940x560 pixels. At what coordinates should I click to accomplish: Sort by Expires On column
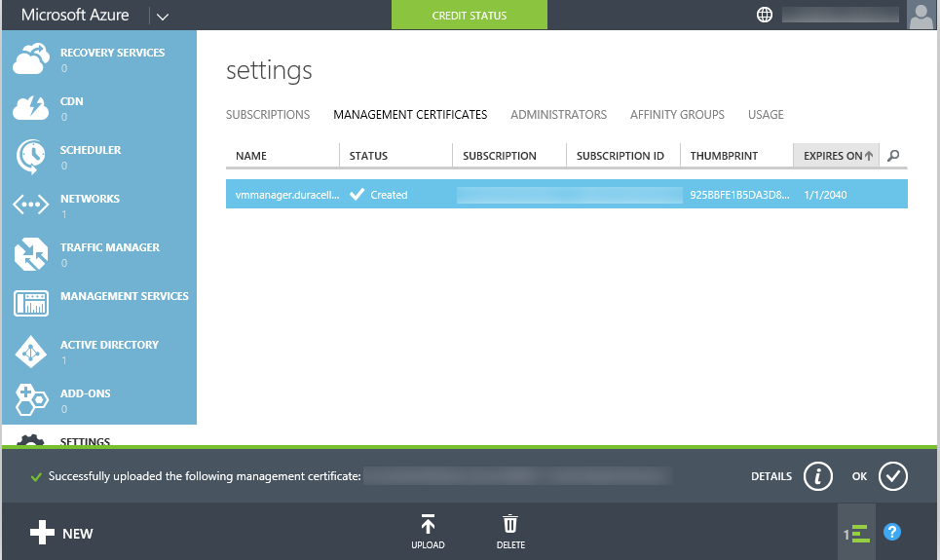click(x=837, y=156)
